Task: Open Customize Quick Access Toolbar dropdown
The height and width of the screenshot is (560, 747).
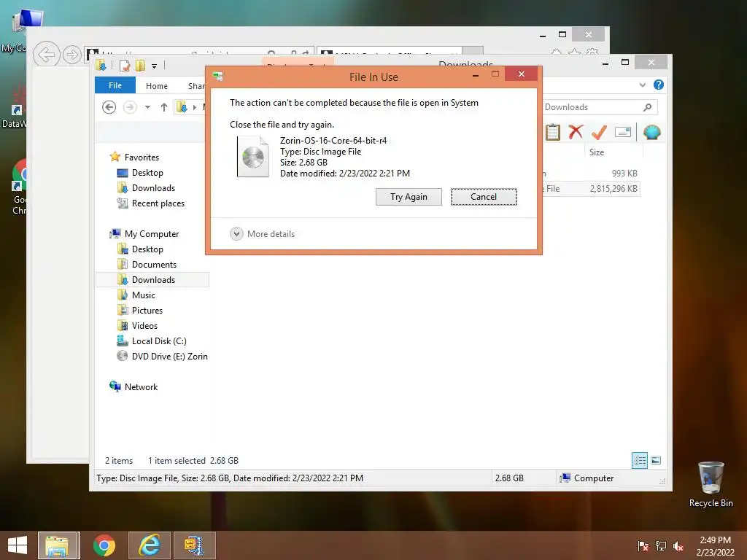Action: [155, 66]
